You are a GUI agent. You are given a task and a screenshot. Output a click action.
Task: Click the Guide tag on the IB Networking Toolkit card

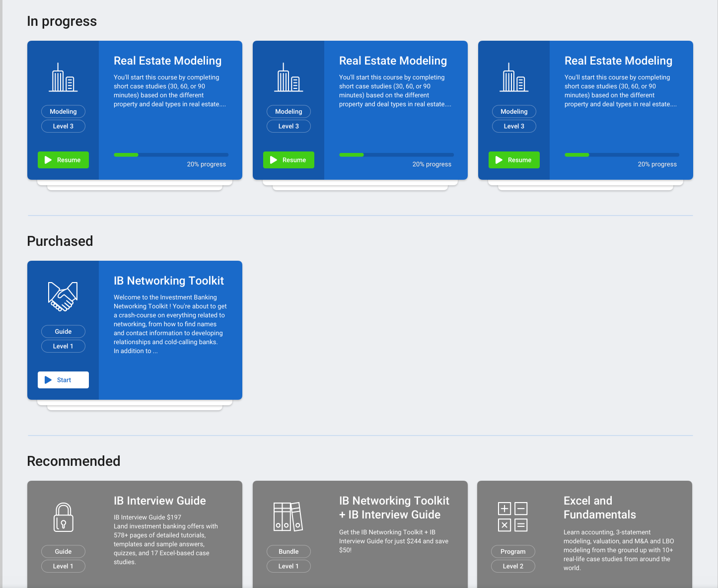(x=63, y=332)
